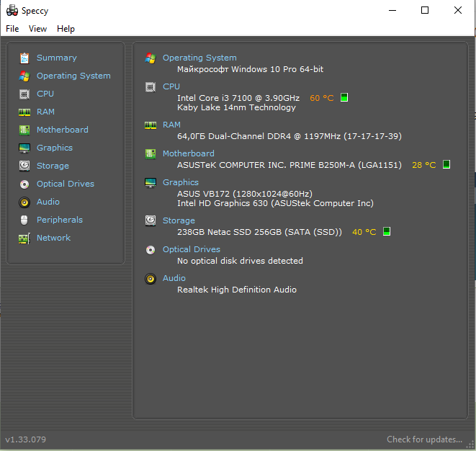
Task: Click the Summary clipboard icon in sidebar
Action: pos(24,58)
